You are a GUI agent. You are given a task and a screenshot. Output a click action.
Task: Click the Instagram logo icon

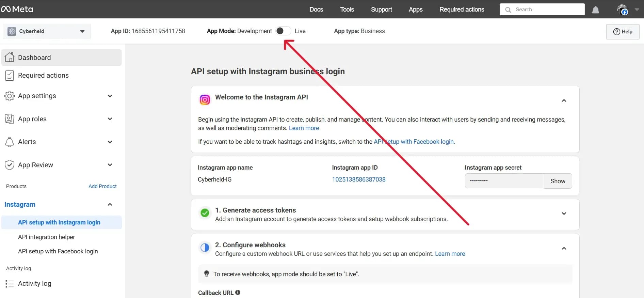pos(205,100)
